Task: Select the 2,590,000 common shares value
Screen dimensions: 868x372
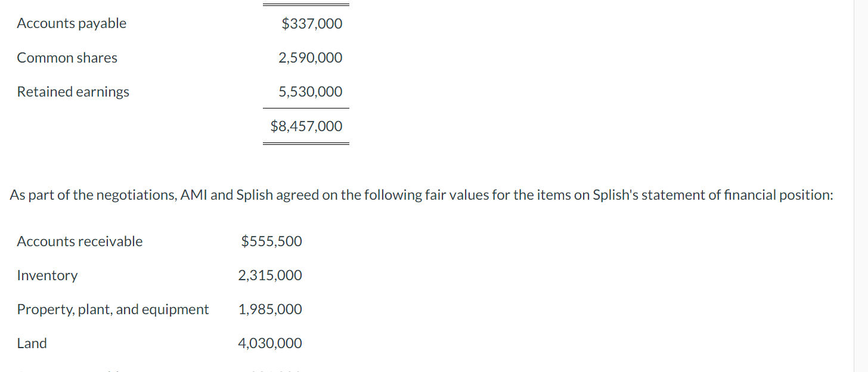Action: (x=311, y=58)
